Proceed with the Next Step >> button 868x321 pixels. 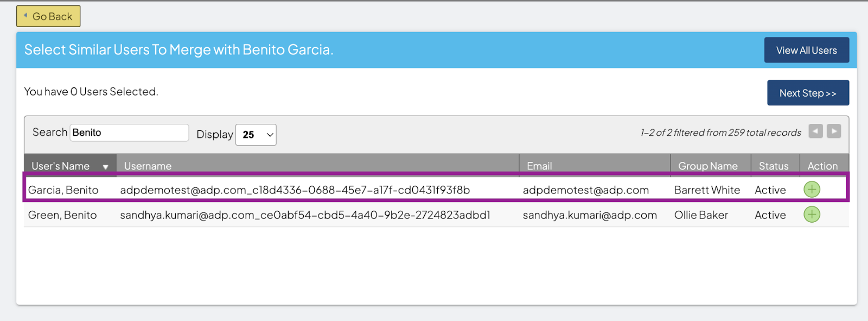tap(808, 93)
